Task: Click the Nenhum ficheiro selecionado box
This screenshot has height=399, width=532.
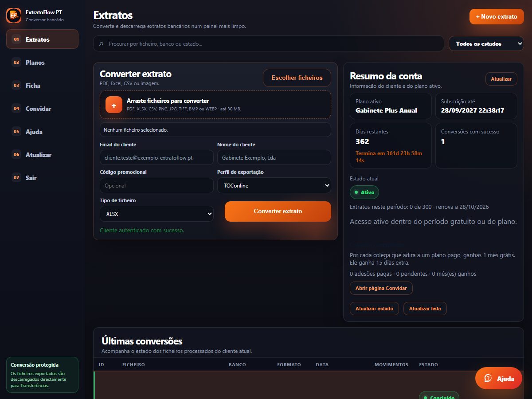Action: point(215,130)
